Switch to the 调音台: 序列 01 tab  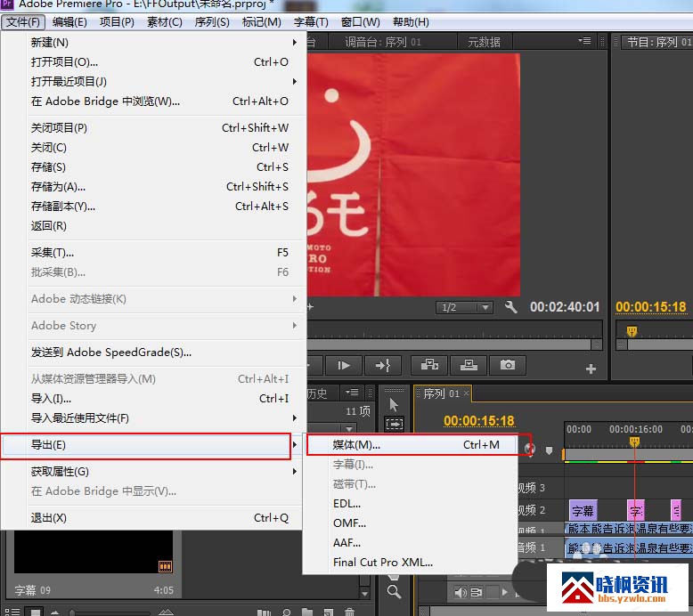[383, 42]
